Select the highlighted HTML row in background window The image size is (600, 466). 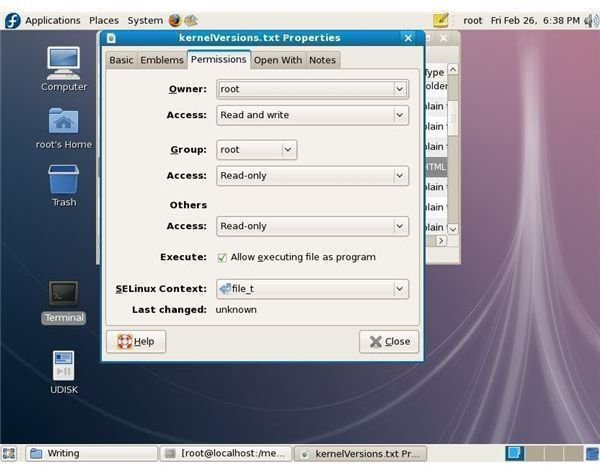click(x=436, y=167)
